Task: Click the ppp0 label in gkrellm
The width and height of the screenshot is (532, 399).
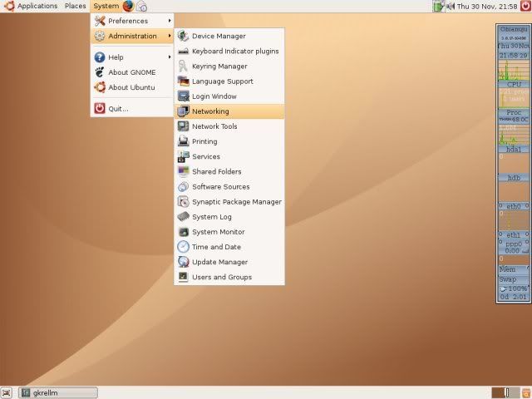Action: click(514, 244)
